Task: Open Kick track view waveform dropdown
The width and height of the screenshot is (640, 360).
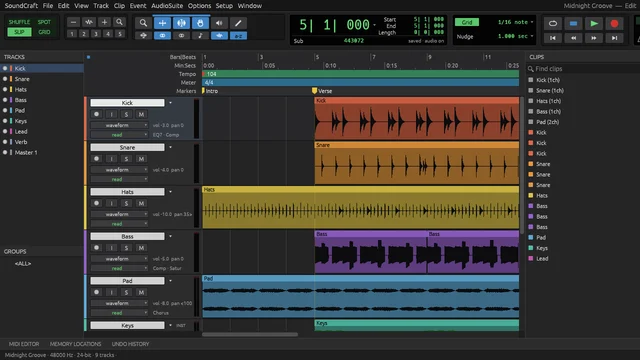Action: 119,125
